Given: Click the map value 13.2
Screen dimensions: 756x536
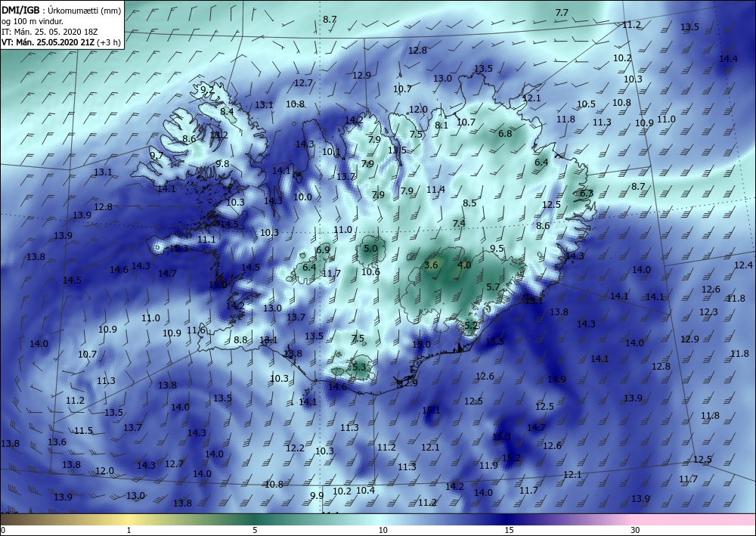Looking at the screenshot, I should [219, 135].
